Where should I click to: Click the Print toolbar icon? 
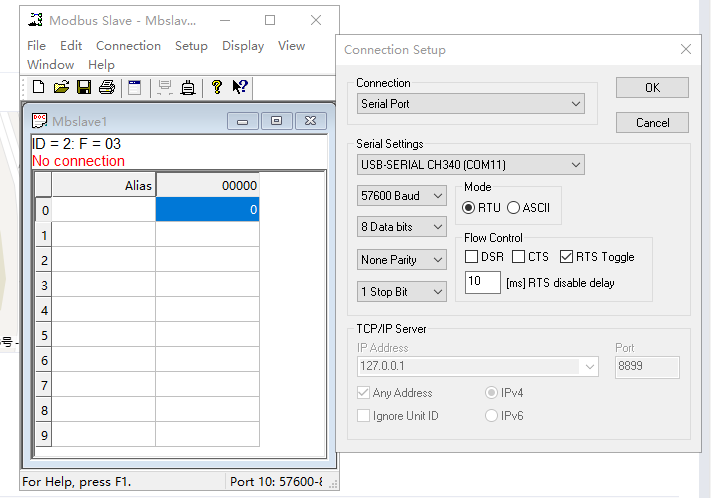[106, 88]
